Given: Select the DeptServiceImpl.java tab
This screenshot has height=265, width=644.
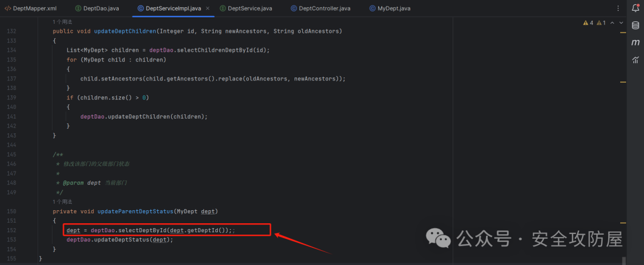Looking at the screenshot, I should [x=171, y=8].
